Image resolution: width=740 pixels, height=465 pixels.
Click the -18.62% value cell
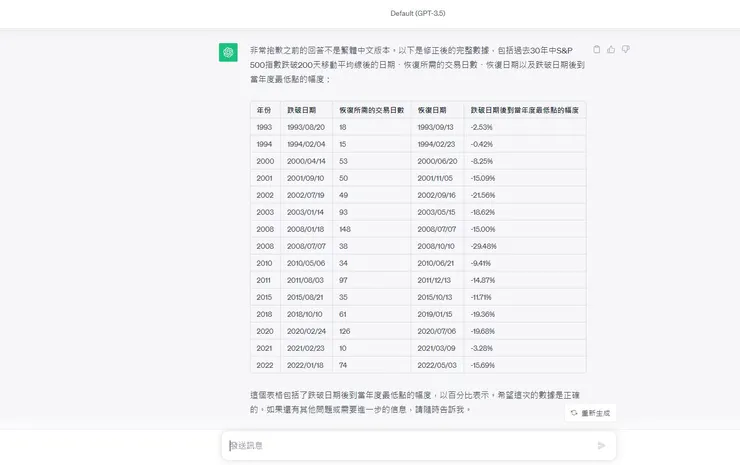pyautogui.click(x=525, y=212)
